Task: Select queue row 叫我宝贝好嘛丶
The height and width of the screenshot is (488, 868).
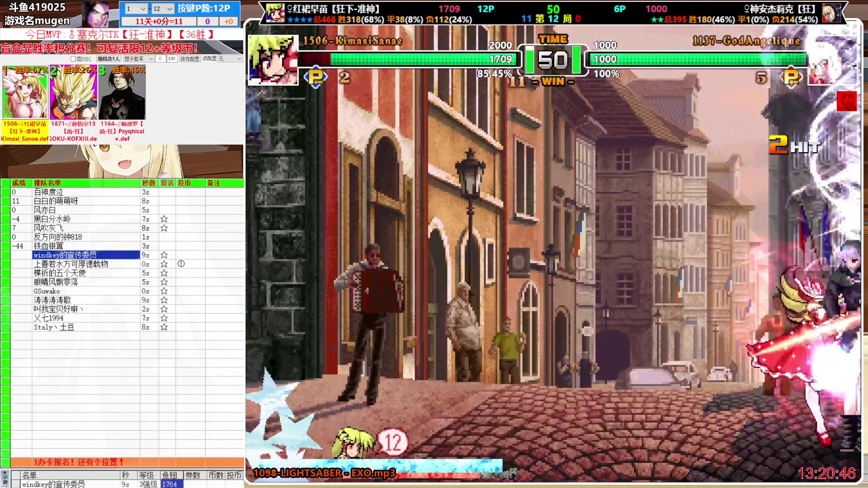Action: [x=86, y=310]
